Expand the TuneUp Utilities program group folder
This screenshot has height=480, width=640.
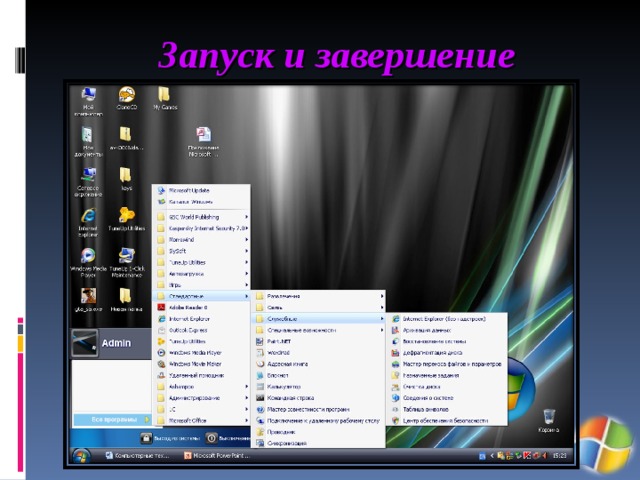(x=203, y=262)
